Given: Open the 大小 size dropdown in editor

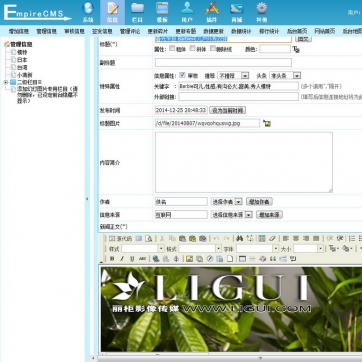Looking at the screenshot, I should (x=309, y=249).
